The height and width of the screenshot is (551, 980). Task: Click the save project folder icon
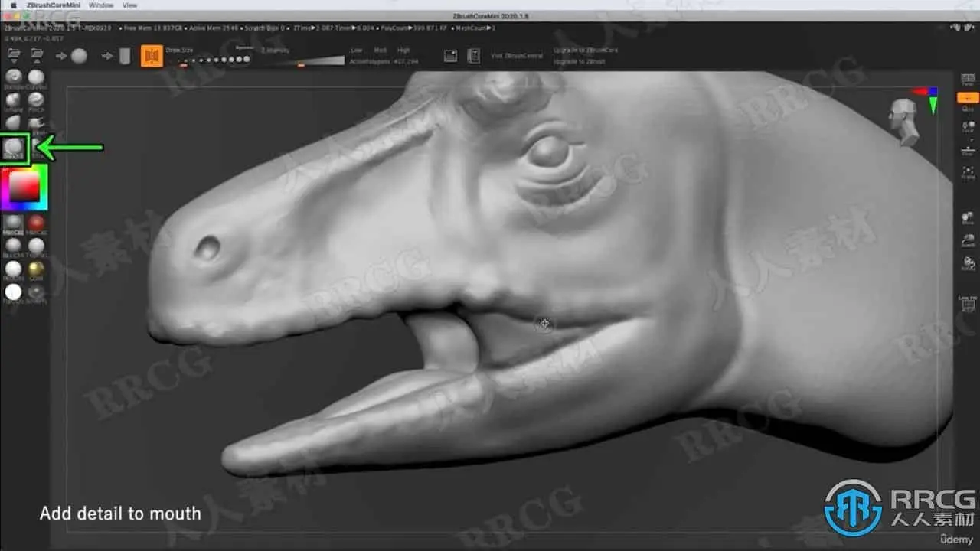[36, 54]
